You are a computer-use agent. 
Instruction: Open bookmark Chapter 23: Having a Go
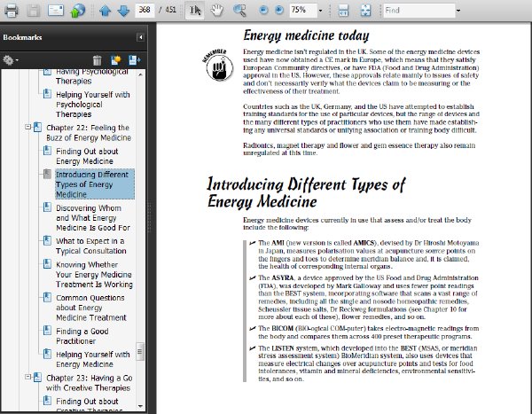click(89, 383)
